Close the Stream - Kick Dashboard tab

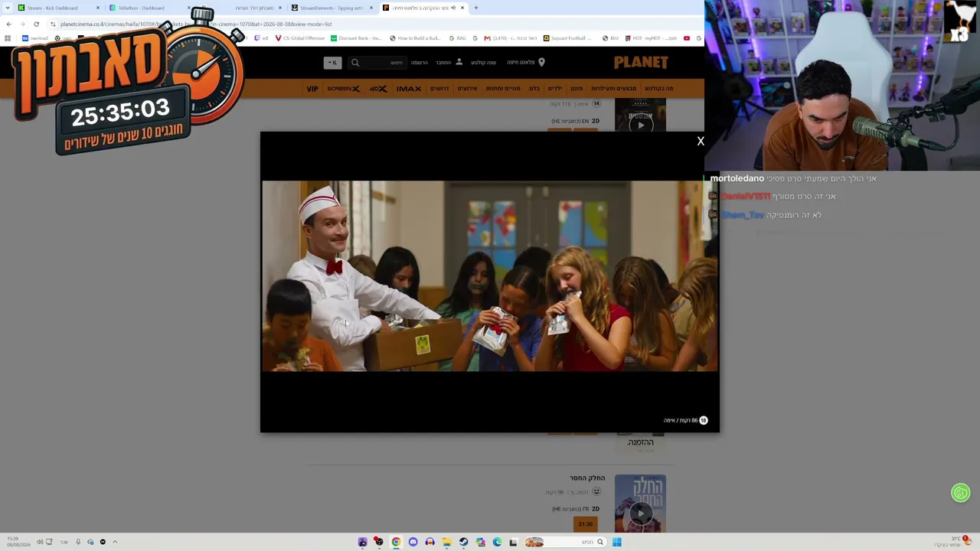pyautogui.click(x=98, y=8)
